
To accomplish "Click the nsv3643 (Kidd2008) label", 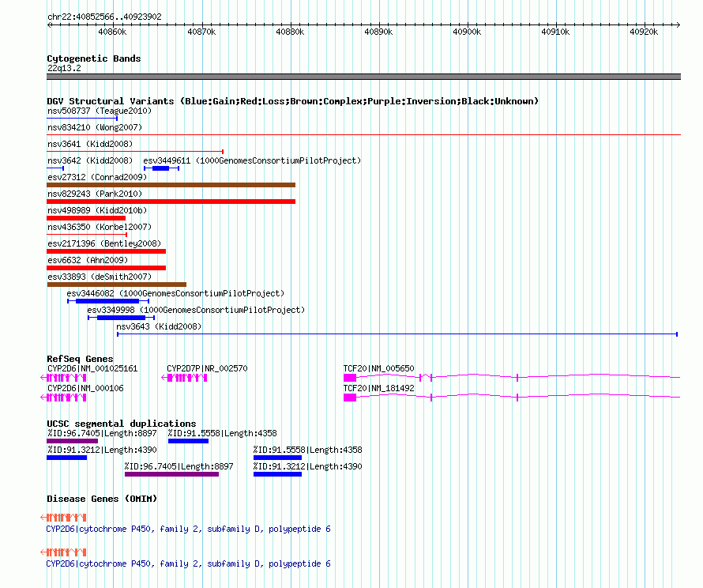I will (159, 326).
